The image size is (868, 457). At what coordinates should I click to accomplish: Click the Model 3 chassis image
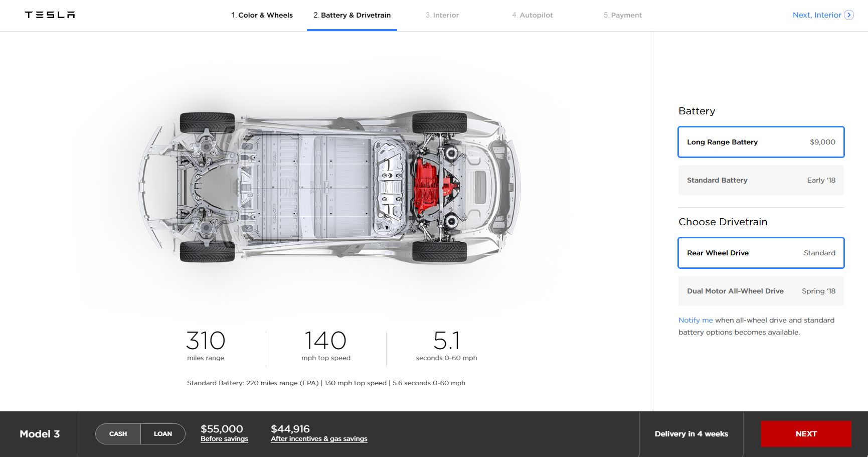click(x=329, y=187)
